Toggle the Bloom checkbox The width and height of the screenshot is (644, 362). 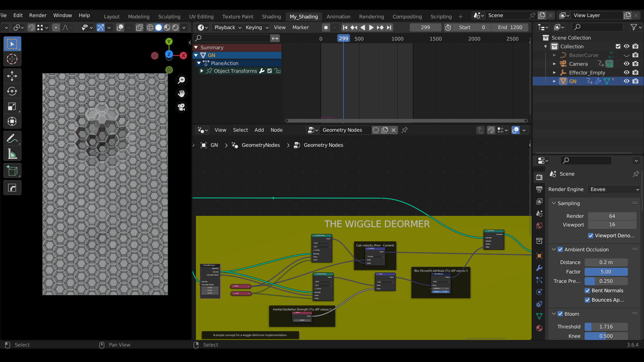[x=560, y=314]
